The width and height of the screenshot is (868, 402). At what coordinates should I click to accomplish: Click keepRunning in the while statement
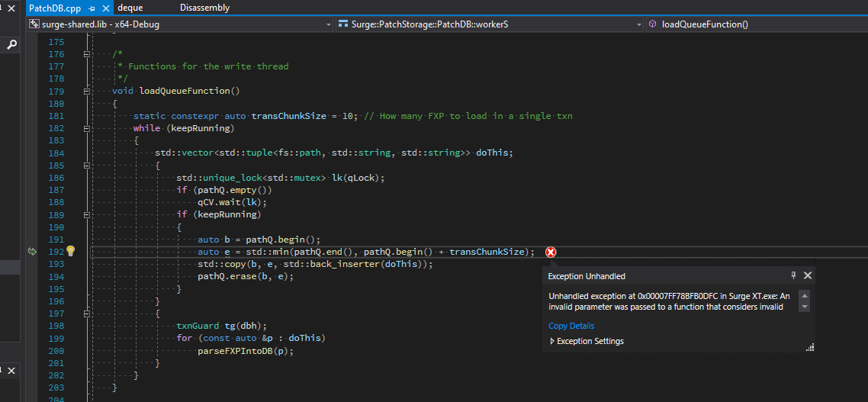pos(202,128)
